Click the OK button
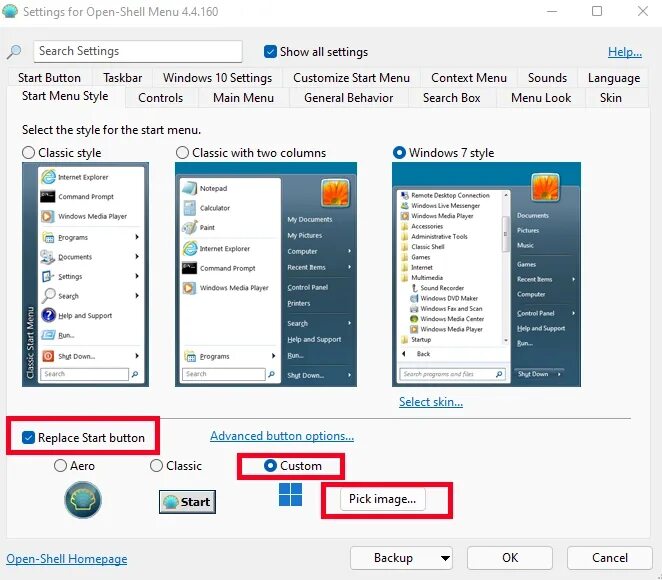The height and width of the screenshot is (580, 662). coord(510,558)
